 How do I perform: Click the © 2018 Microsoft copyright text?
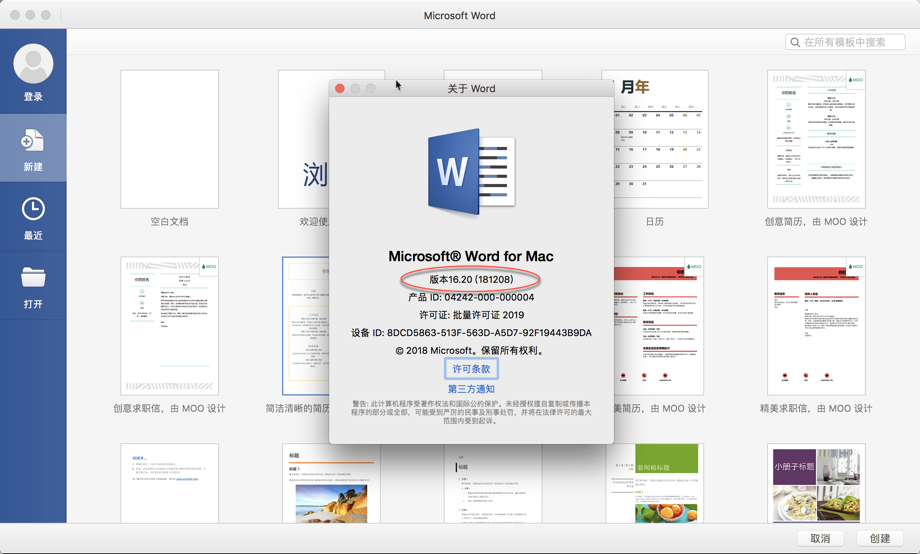(471, 350)
